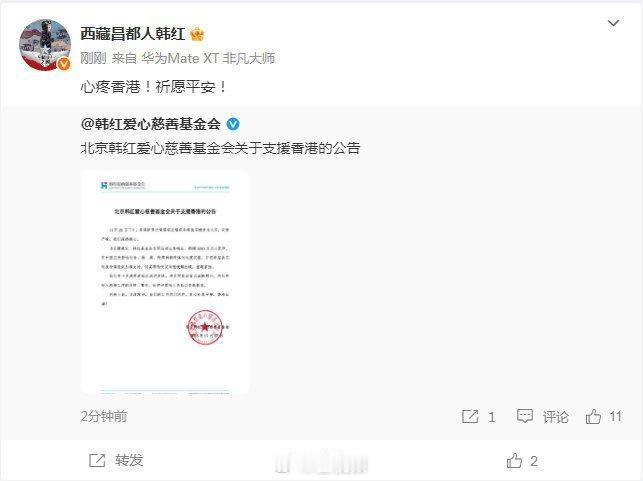Open quoted text 北京韩红爱心慈善基金会关于支援香港的公告
Viewport: 643px width, 481px height.
point(220,148)
